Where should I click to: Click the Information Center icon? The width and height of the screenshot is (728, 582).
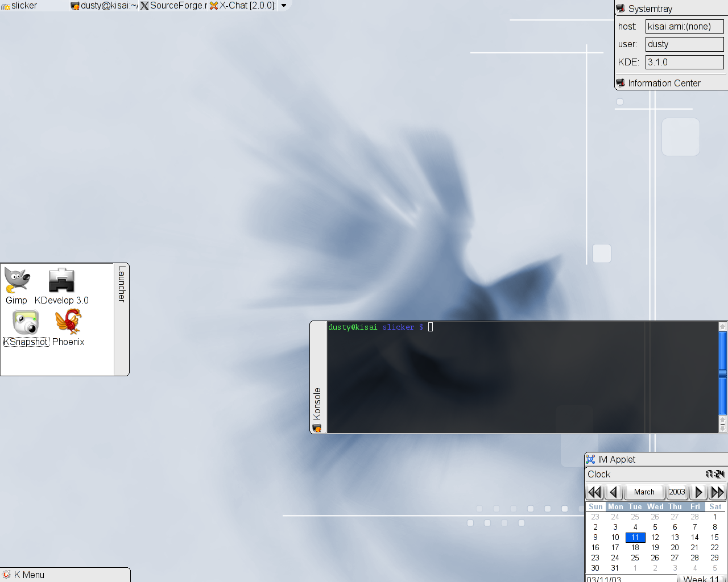(621, 83)
